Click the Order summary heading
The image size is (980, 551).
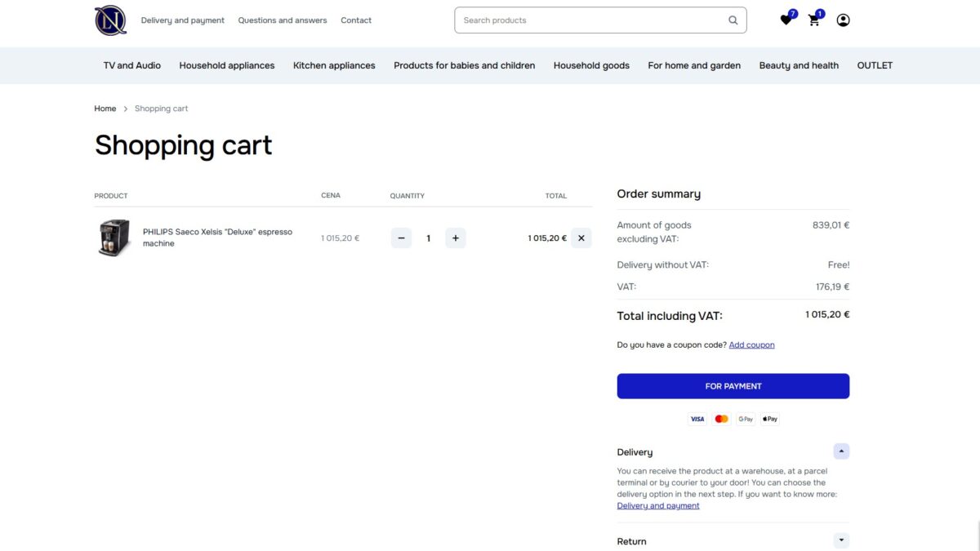coord(659,194)
